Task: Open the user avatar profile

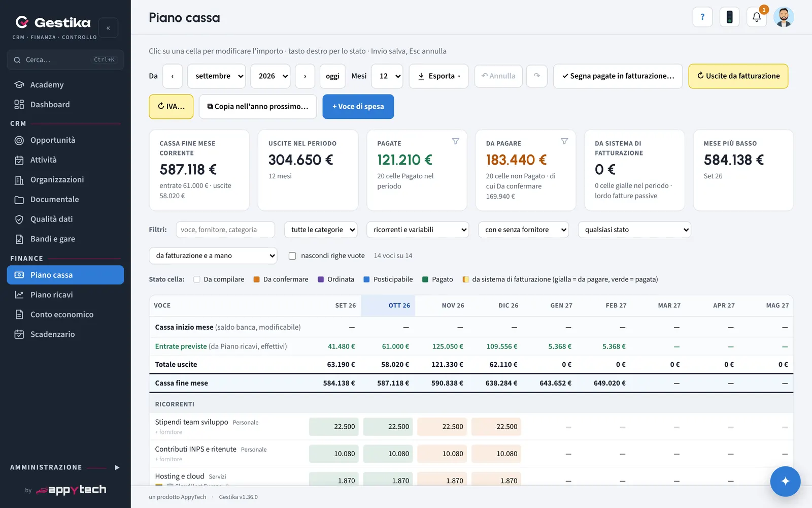Action: [x=784, y=17]
